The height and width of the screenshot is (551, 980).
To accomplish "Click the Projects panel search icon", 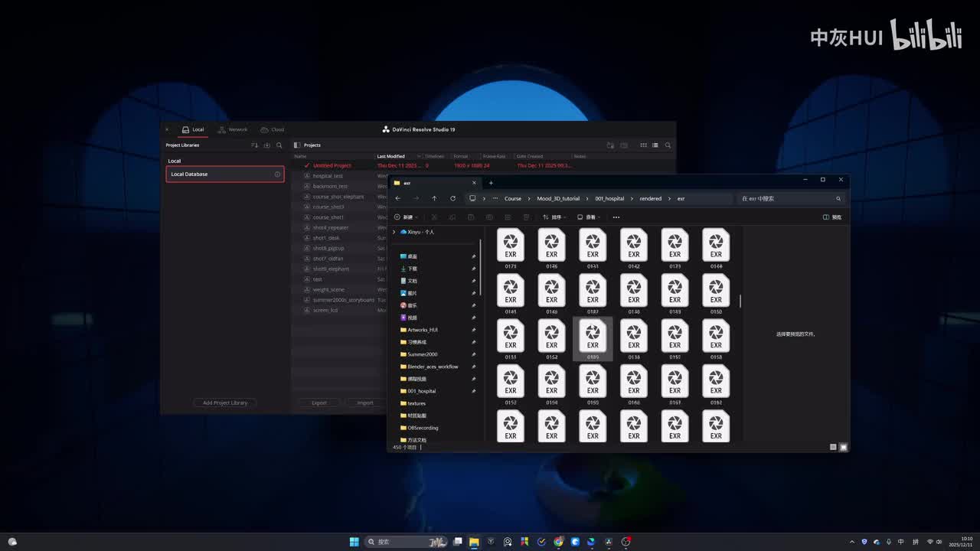I will [x=668, y=145].
